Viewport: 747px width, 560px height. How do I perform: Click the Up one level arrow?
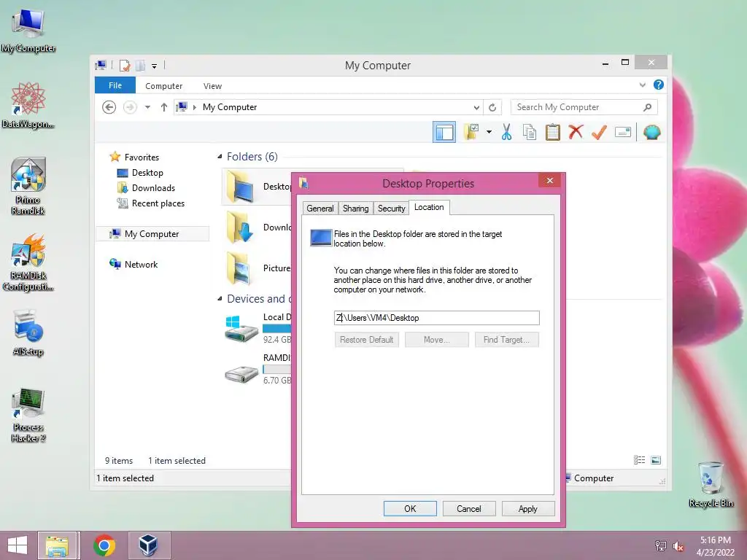[164, 107]
